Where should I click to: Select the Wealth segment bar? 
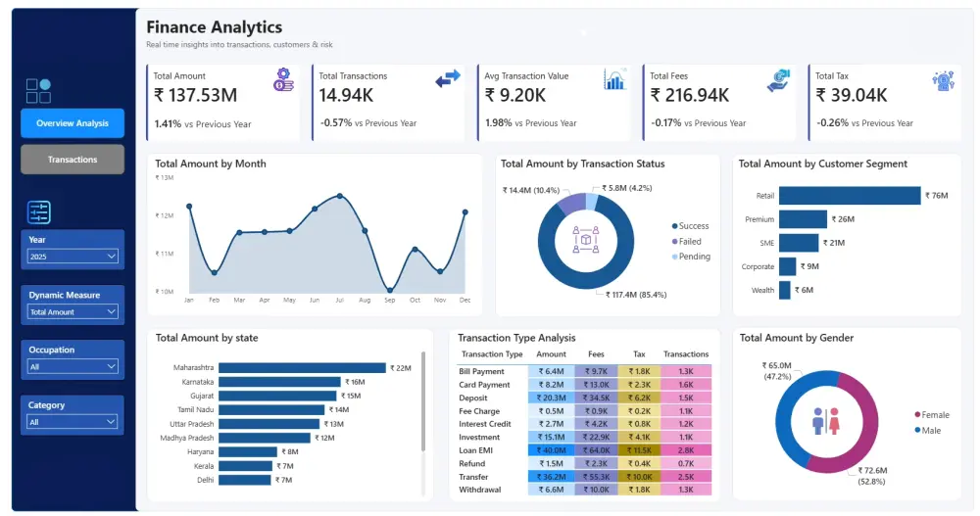tap(784, 290)
